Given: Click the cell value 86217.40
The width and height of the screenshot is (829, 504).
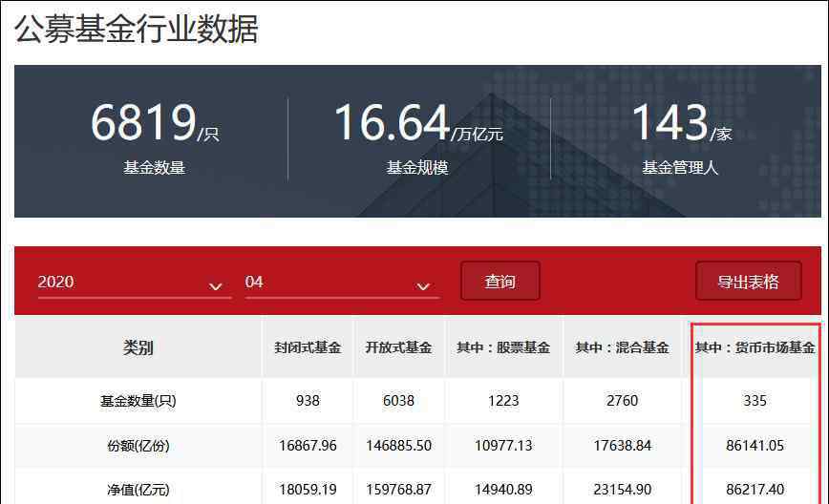Looking at the screenshot, I should 755,490.
